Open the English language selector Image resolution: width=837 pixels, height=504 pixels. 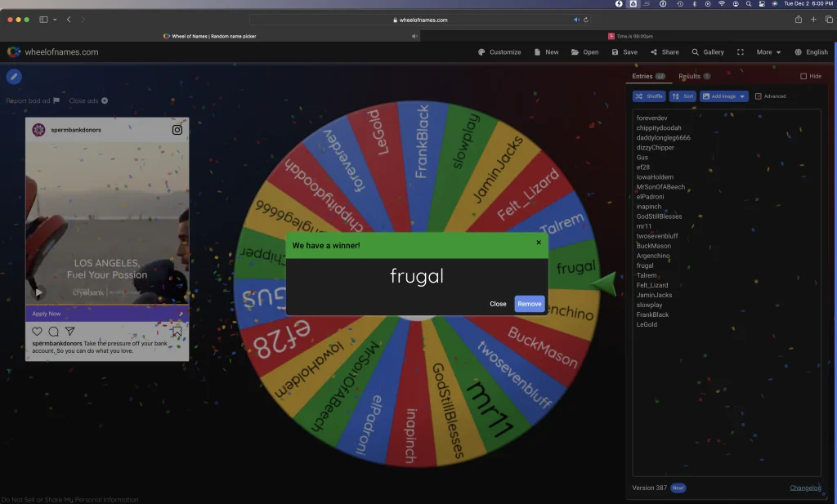(811, 51)
